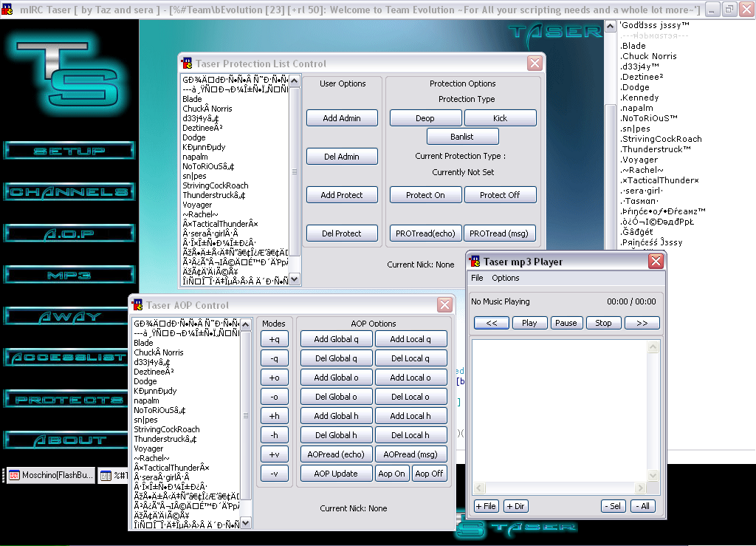Click the -o mode button
Viewport: 756px width, 546px height.
(275, 397)
